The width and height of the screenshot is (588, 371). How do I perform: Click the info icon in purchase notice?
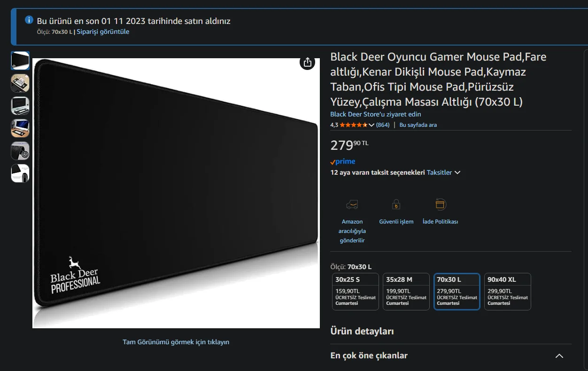tap(29, 20)
